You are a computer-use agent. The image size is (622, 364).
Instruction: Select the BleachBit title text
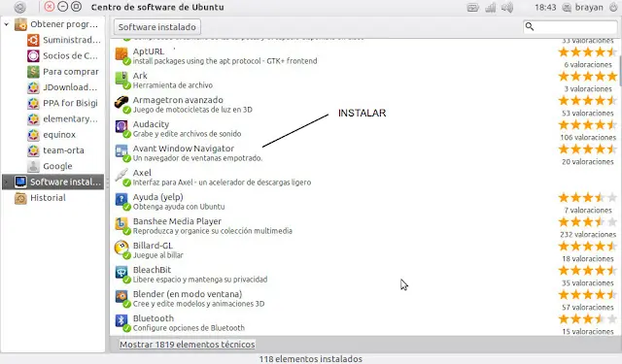(x=152, y=270)
